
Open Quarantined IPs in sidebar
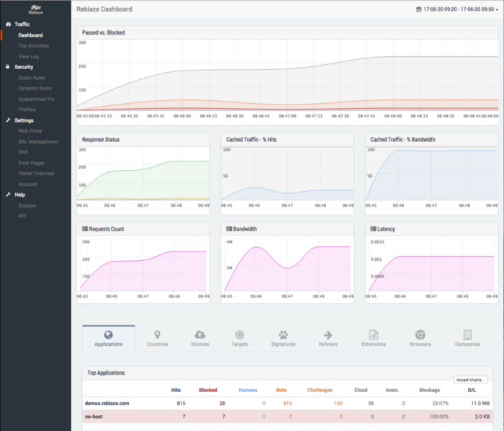pos(36,99)
